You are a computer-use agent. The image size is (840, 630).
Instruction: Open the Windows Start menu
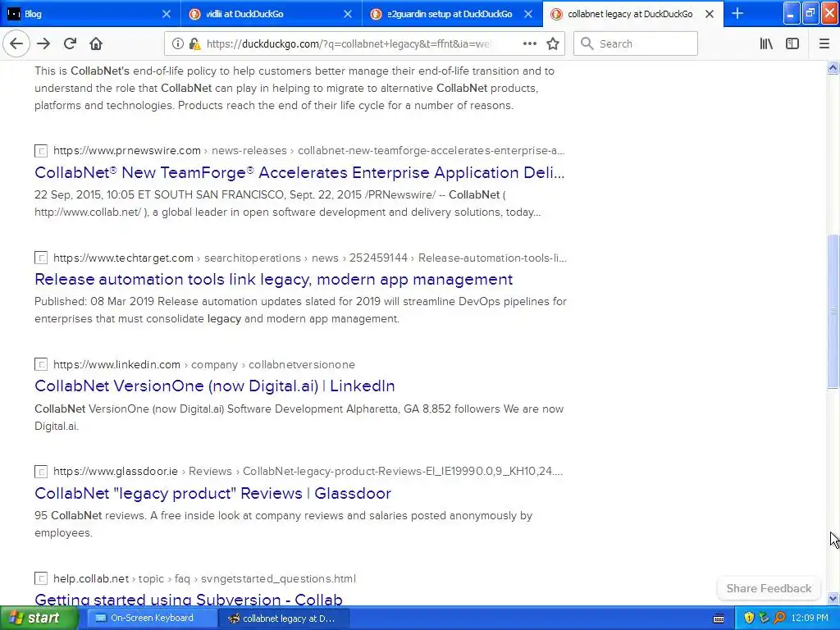[x=39, y=618]
